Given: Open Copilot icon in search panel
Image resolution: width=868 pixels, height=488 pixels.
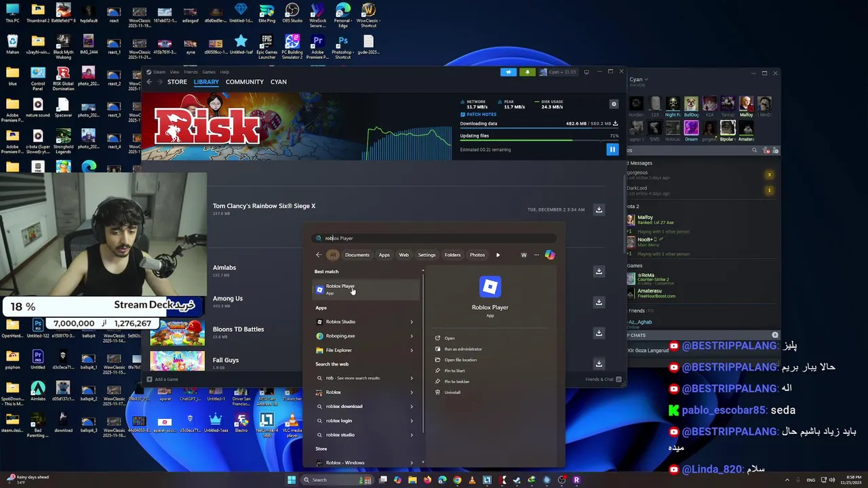Looking at the screenshot, I should tap(550, 255).
